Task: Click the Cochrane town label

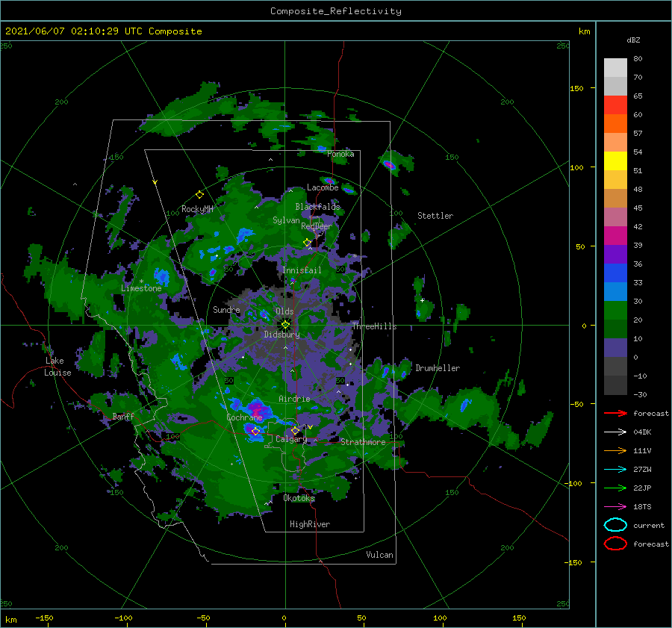Action: pos(244,417)
